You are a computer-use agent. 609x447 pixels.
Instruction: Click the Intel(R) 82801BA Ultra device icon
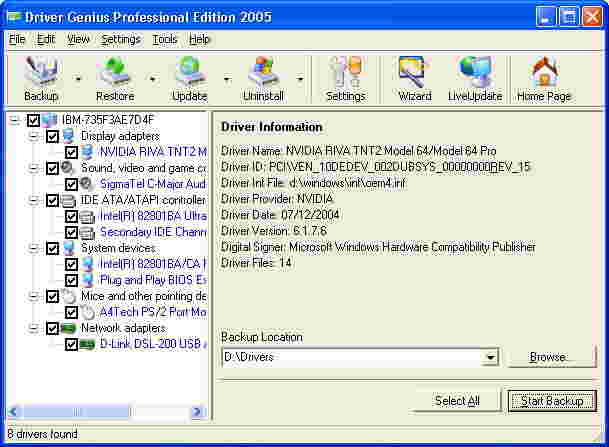[x=87, y=217]
